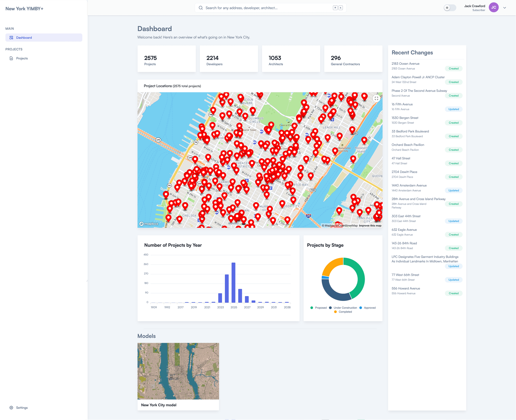Click the JC avatar in top right
This screenshot has height=420, width=516.
[493, 7]
